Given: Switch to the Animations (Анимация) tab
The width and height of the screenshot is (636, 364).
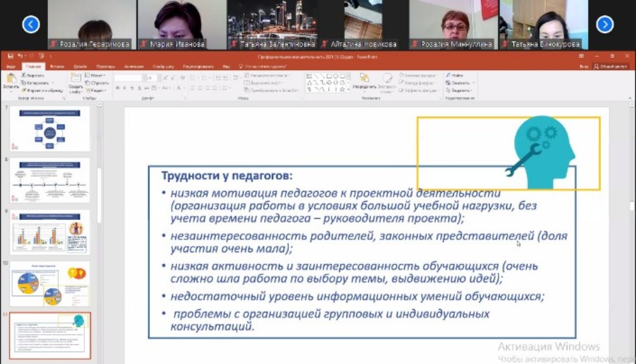Looking at the screenshot, I should tap(134, 66).
